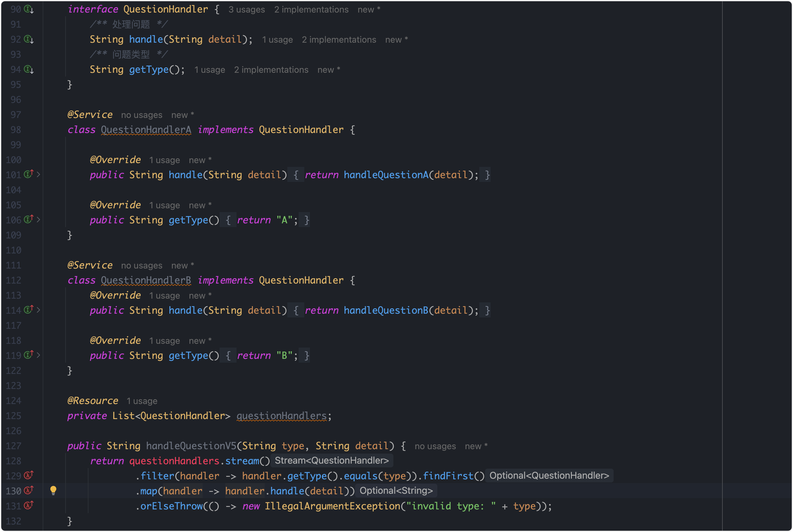
Task: Click handleQuestionA call on line 101
Action: pyautogui.click(x=386, y=175)
